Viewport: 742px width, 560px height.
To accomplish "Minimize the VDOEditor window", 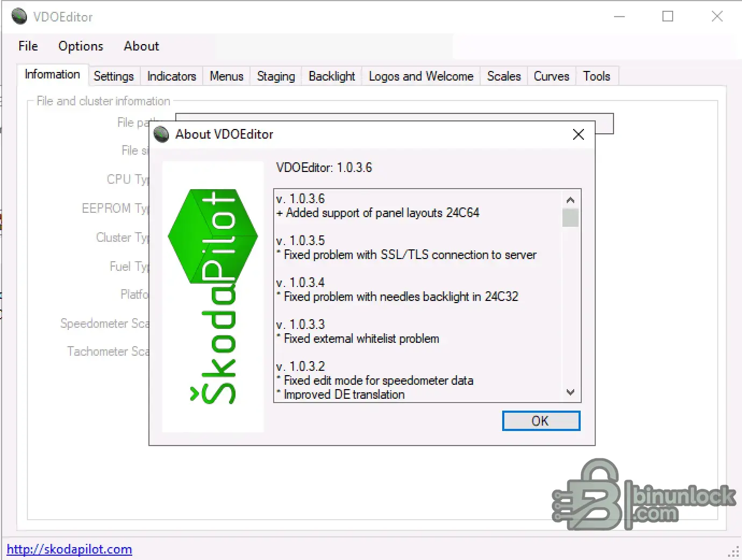I will coord(619,17).
